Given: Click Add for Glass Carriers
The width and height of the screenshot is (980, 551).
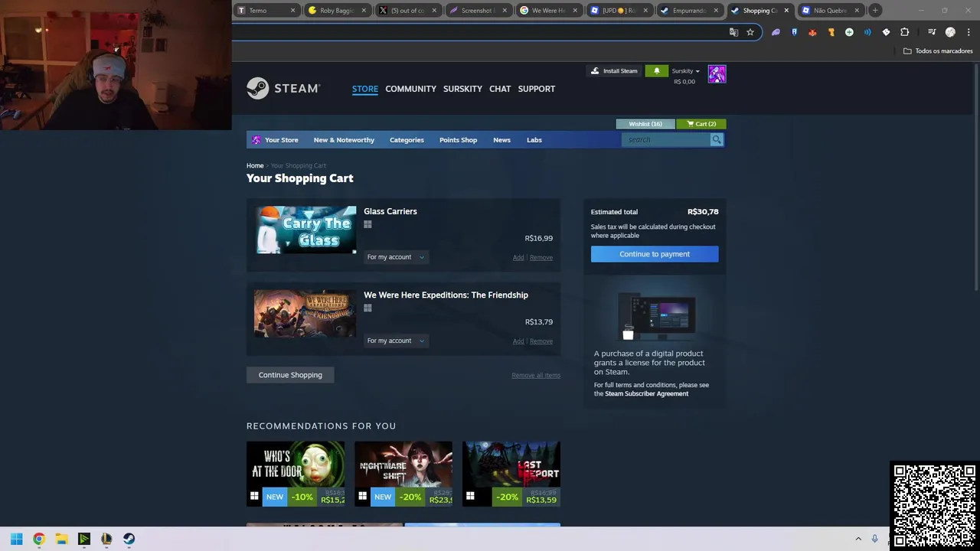Looking at the screenshot, I should point(518,258).
